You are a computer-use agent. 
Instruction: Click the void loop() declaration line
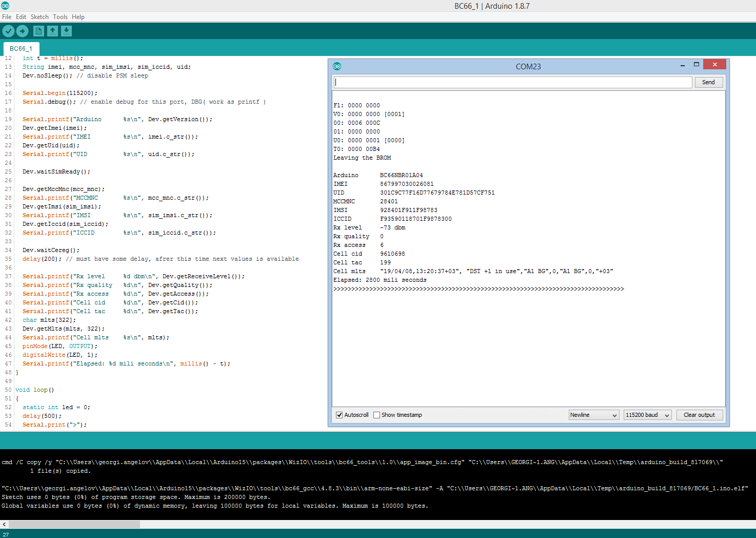35,390
